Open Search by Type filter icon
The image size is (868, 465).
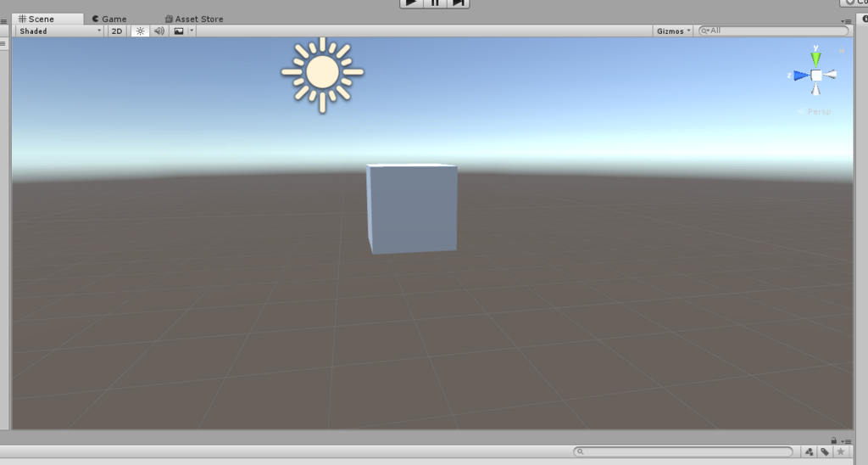[x=810, y=451]
